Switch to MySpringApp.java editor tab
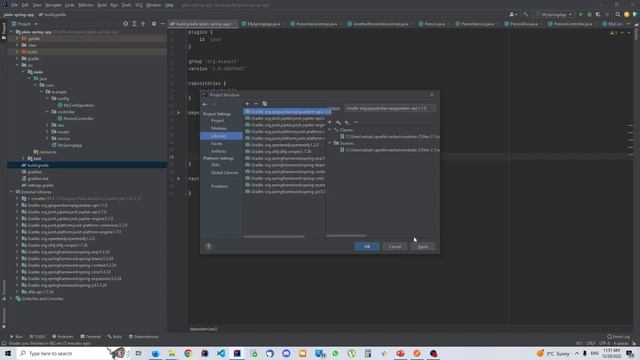 pos(264,24)
